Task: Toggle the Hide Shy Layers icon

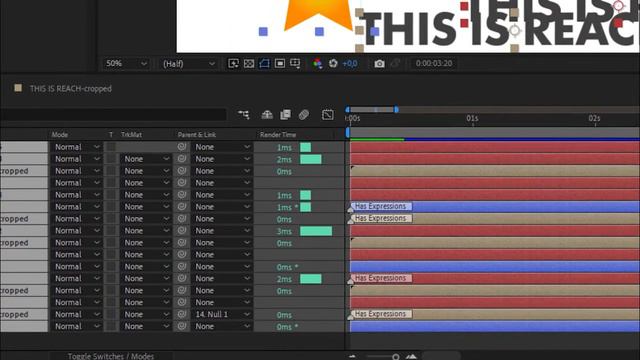Action: (x=267, y=115)
